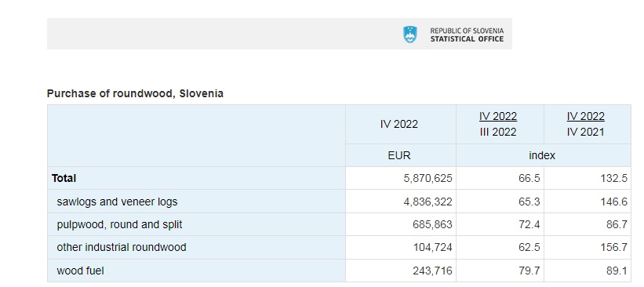The width and height of the screenshot is (644, 287).
Task: Click the IV 2022 over IV 2021 header
Action: [x=586, y=124]
